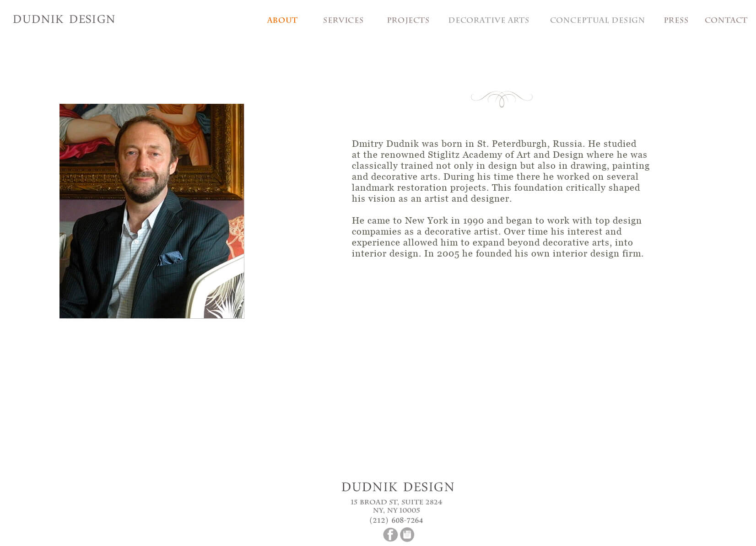Select the About menu item
756x546 pixels.
[282, 20]
